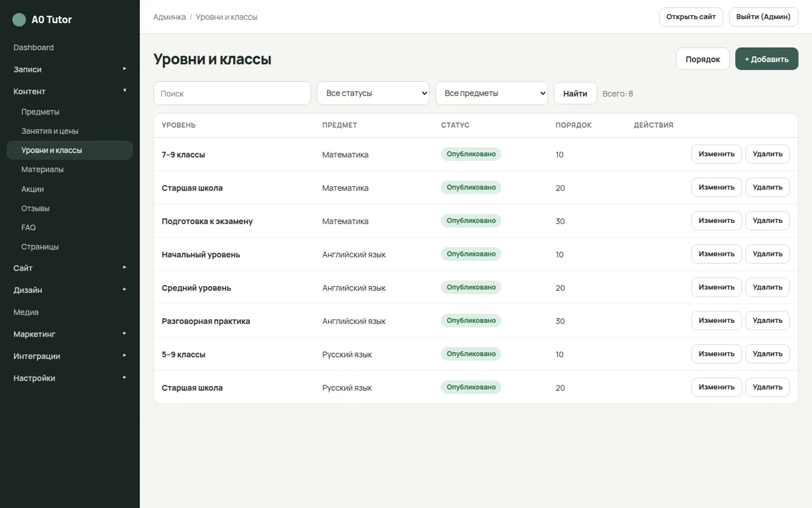The height and width of the screenshot is (508, 812).
Task: Click the Уровень column header
Action: tap(179, 125)
